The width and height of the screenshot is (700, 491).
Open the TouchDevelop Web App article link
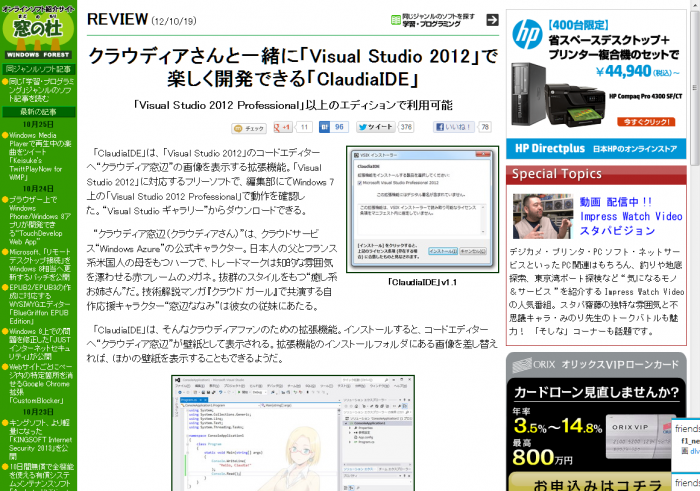click(39, 221)
